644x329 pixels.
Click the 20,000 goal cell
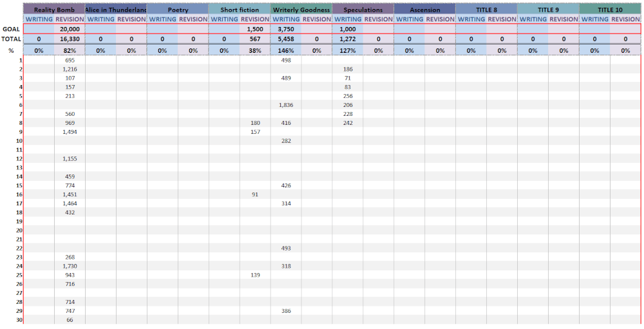[x=70, y=29]
